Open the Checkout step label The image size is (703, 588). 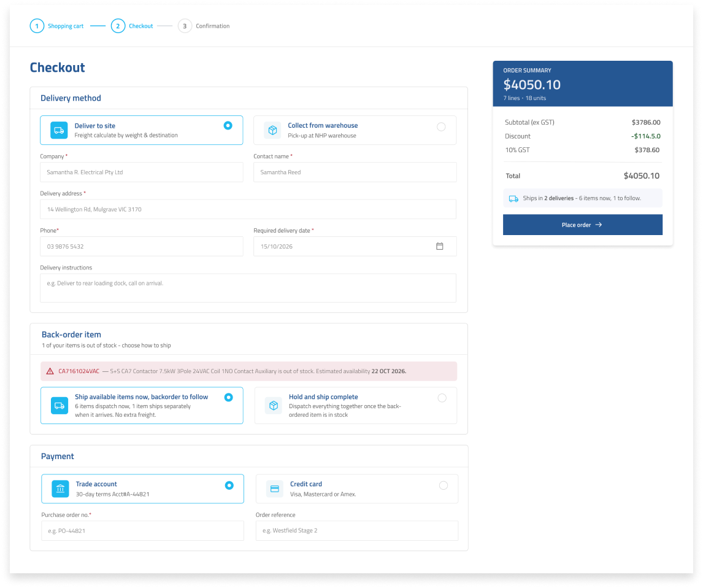tap(140, 26)
